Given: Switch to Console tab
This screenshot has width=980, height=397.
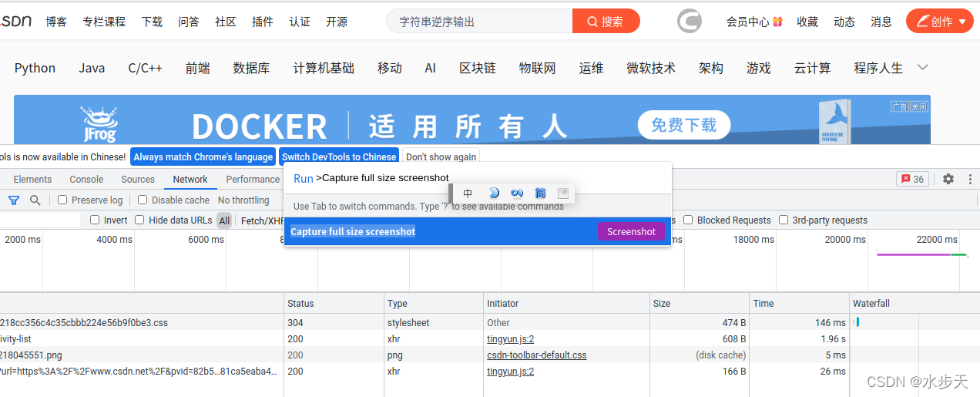Looking at the screenshot, I should [x=86, y=179].
